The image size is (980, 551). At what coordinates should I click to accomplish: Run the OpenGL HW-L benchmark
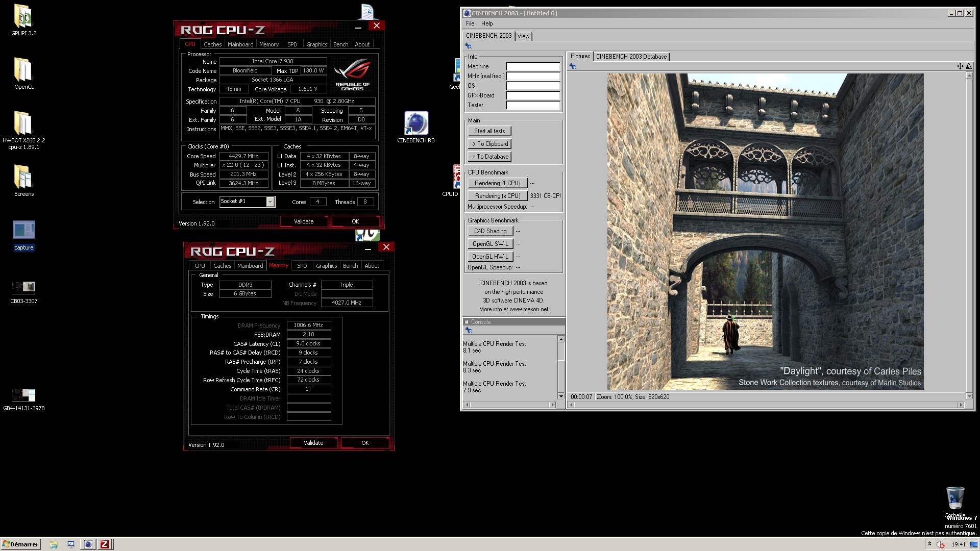(x=490, y=257)
